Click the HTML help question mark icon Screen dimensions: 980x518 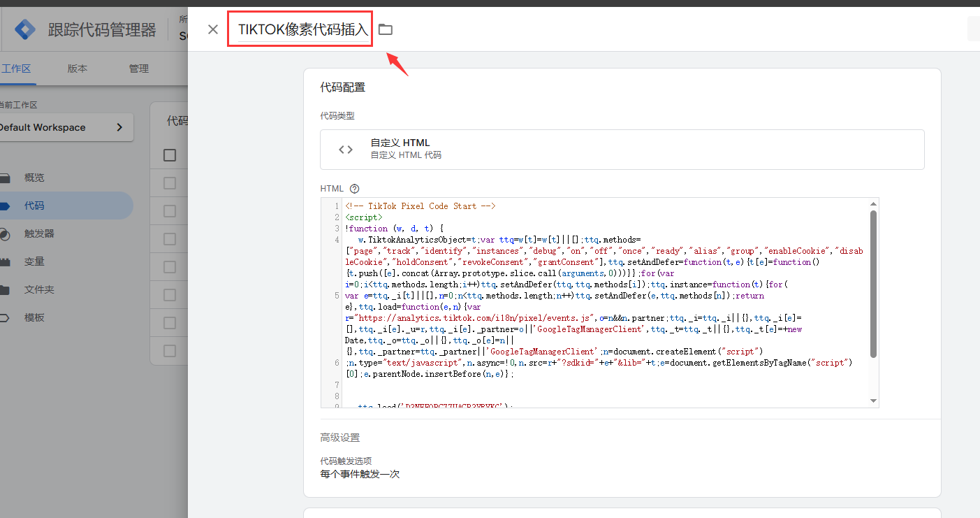click(x=354, y=189)
